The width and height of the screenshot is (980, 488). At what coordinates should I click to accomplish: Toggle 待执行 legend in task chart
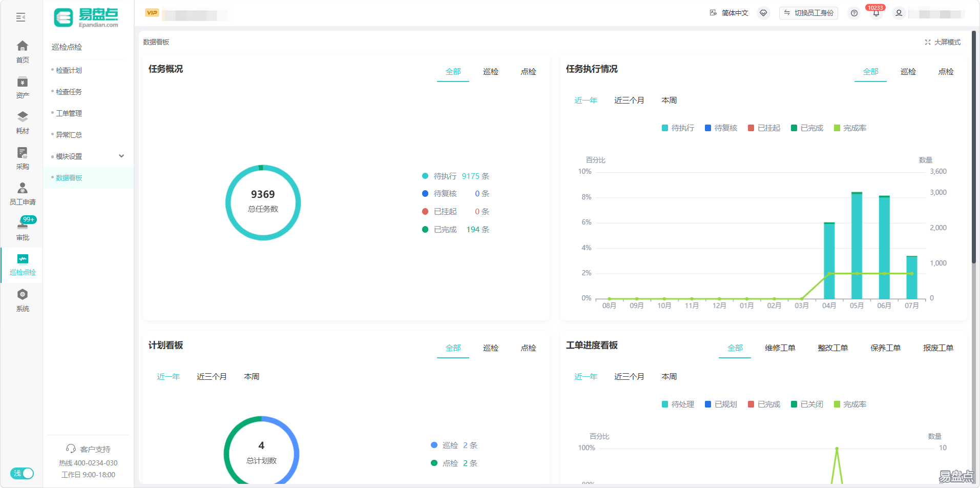point(678,128)
